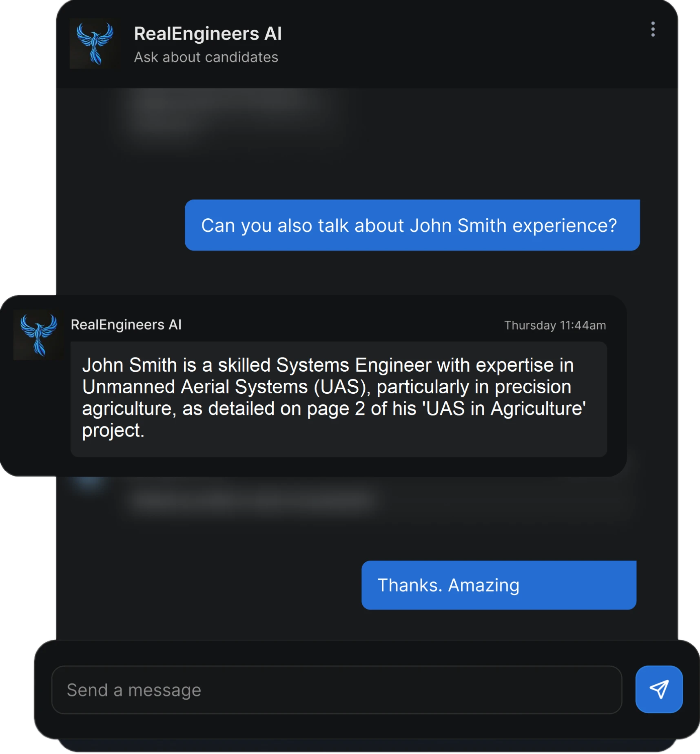Click the paper plane send icon
700x754 pixels.
pos(659,690)
